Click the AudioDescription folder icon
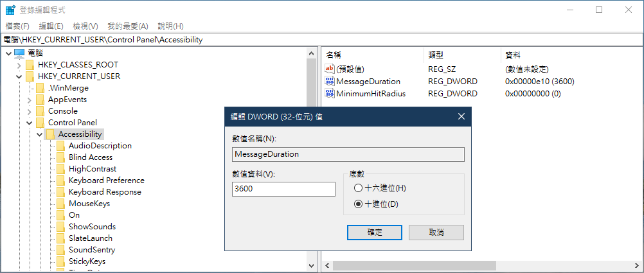 60,146
